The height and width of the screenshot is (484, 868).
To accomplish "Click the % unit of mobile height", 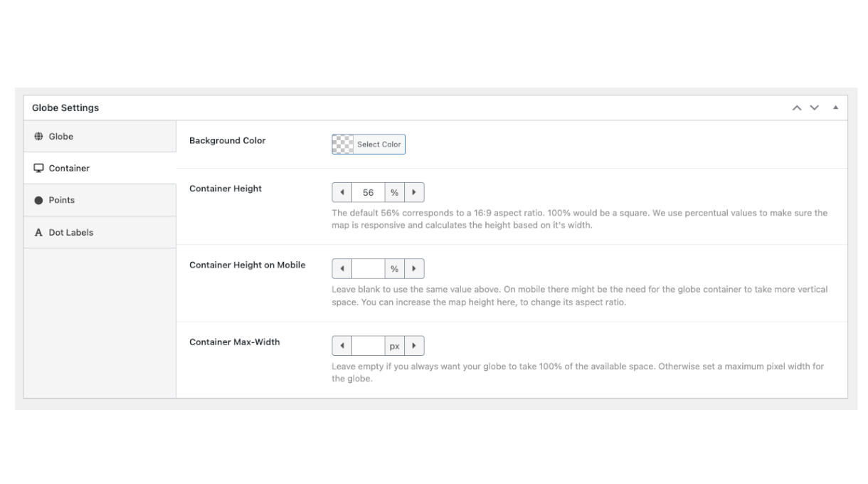I will (394, 269).
